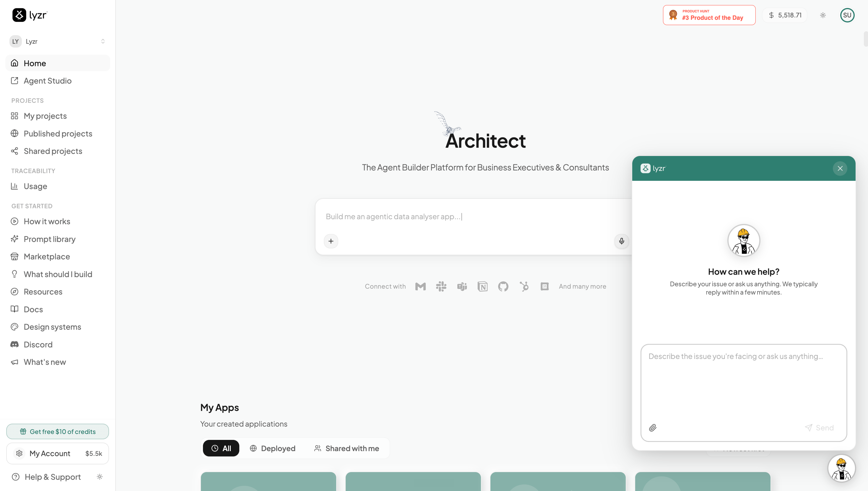Viewport: 868px width, 491px height.
Task: Click the HubSpot connect icon
Action: pos(524,287)
